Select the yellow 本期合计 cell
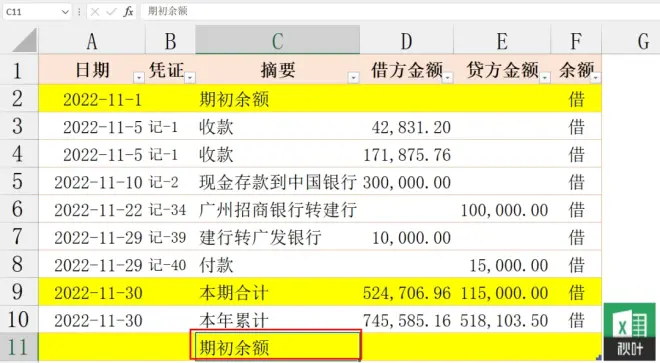Image resolution: width=660 pixels, height=363 pixels. [x=277, y=293]
